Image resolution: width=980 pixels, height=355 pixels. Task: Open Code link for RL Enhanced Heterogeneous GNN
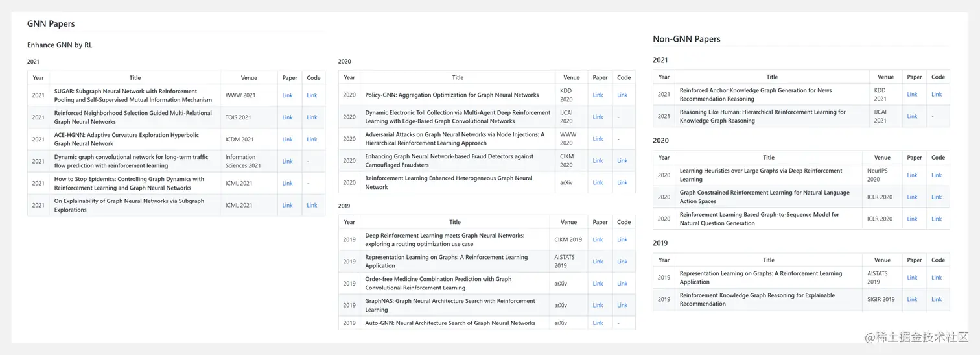(x=622, y=183)
